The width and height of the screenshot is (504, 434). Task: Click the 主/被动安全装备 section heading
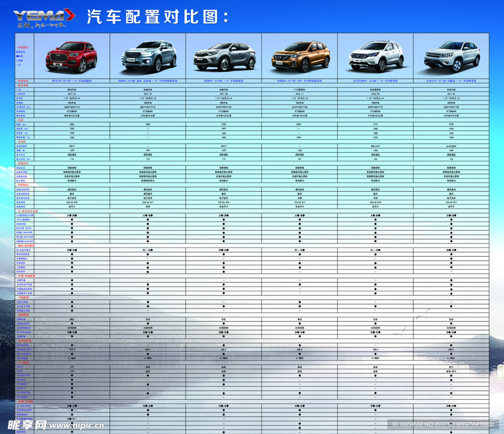27,211
